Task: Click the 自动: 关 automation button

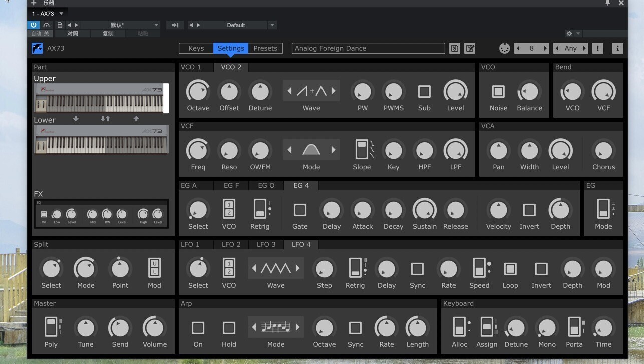Action: coord(40,34)
